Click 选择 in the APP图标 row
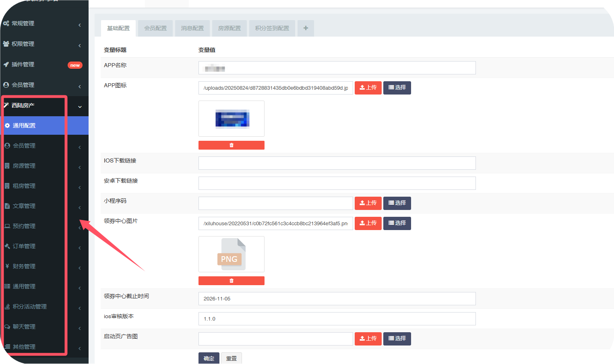The width and height of the screenshot is (614, 364). (x=397, y=88)
